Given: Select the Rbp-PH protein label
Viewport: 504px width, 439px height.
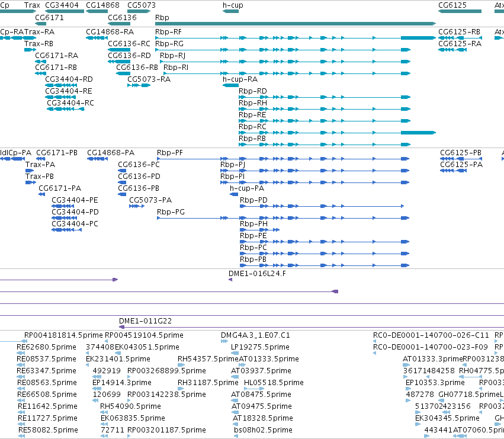Looking at the screenshot, I should (253, 224).
